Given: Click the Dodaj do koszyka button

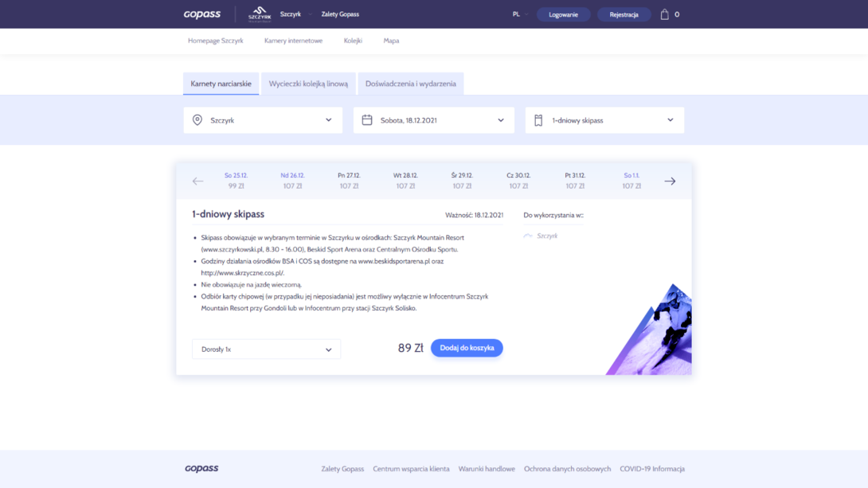Looking at the screenshot, I should (x=467, y=348).
